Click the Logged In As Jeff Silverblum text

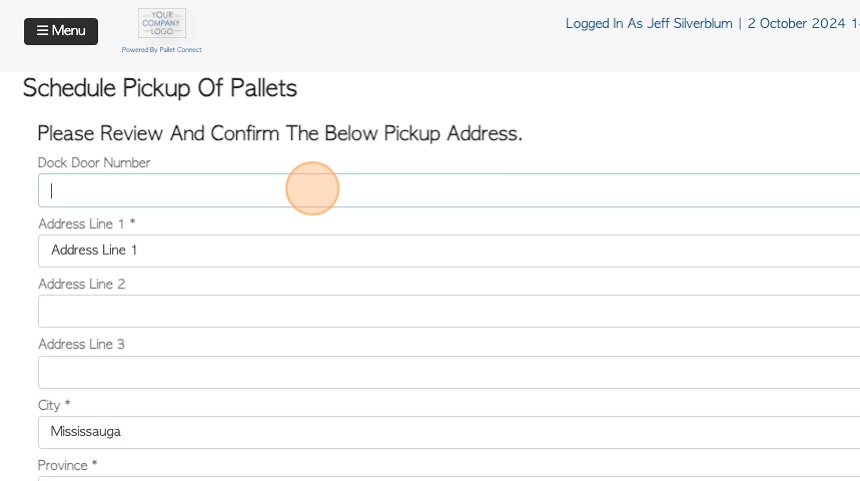(x=649, y=24)
